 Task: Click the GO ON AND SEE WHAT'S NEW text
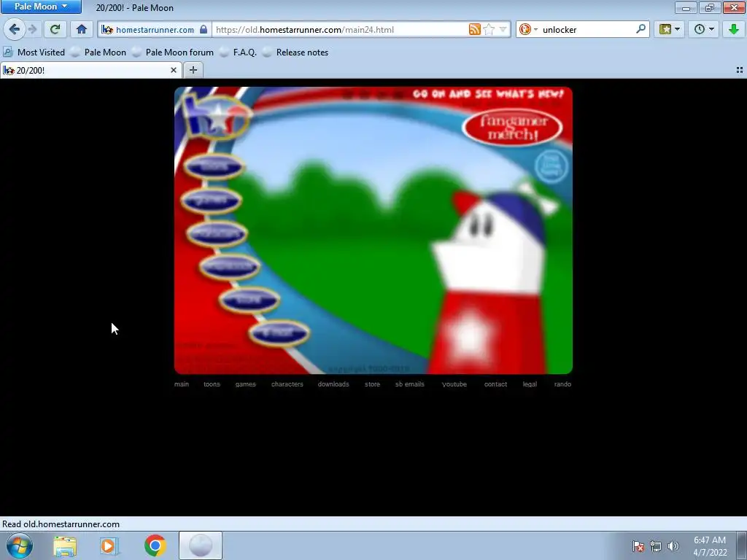(x=488, y=94)
